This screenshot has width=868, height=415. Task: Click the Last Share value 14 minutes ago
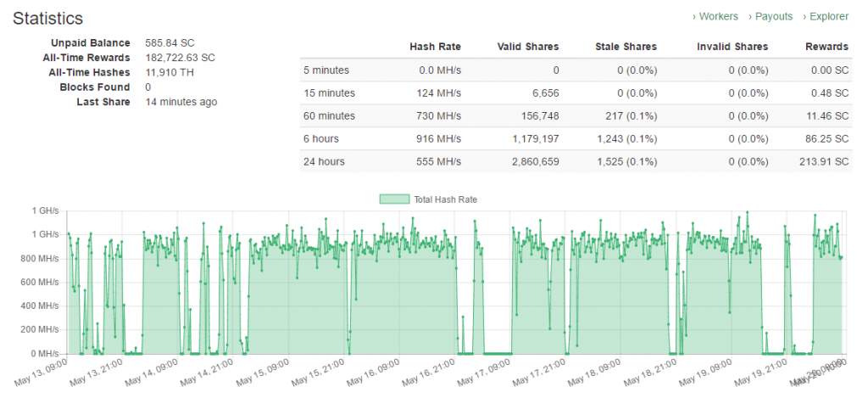(181, 102)
